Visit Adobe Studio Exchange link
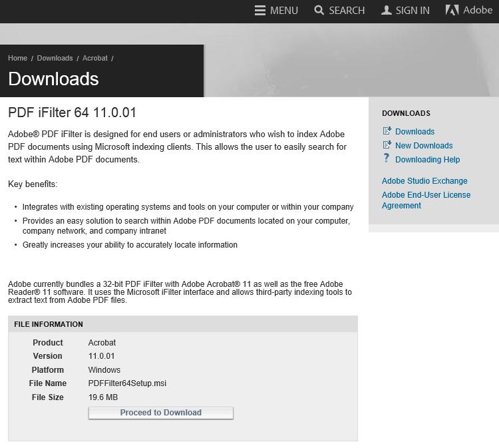 pos(424,181)
